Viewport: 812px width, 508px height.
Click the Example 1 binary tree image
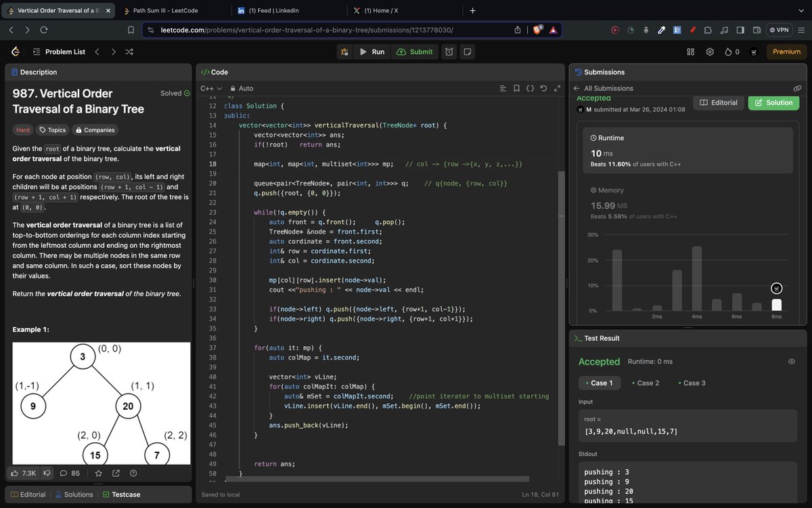click(x=101, y=402)
